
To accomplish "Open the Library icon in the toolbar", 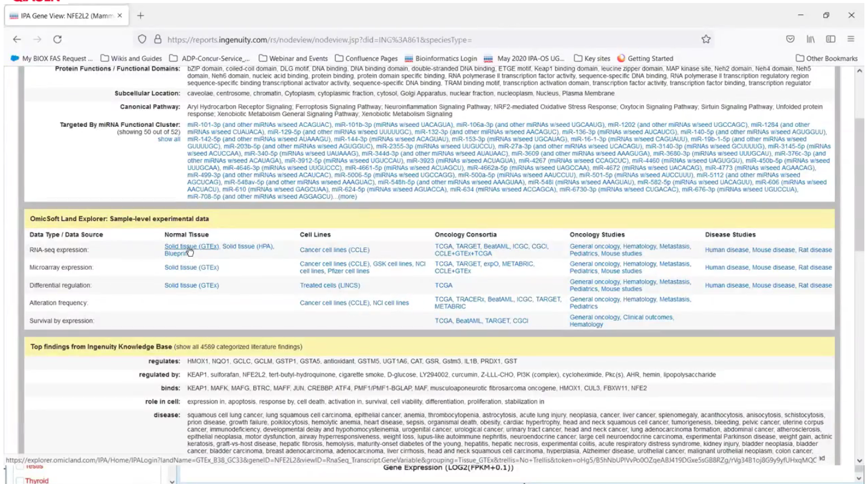I will point(811,39).
